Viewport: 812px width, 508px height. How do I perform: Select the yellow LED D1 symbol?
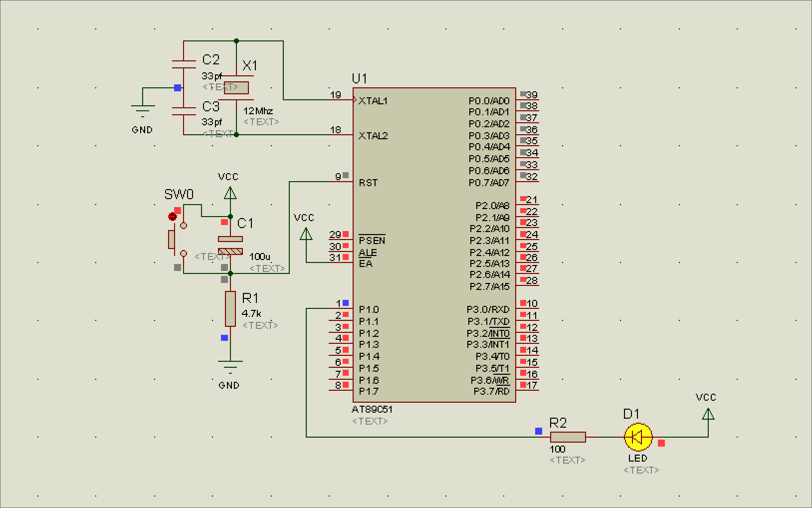[x=638, y=437]
